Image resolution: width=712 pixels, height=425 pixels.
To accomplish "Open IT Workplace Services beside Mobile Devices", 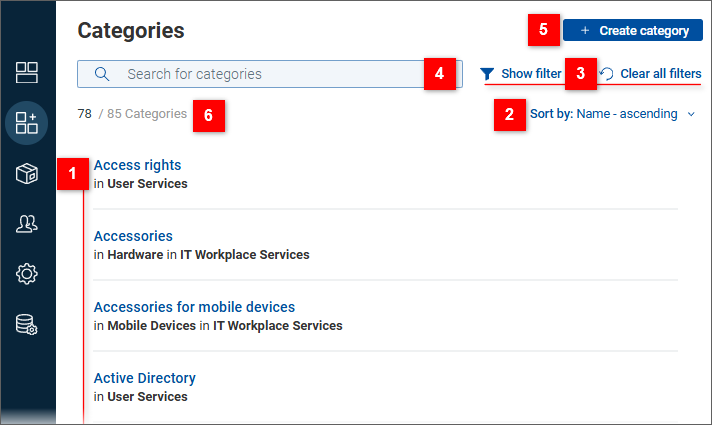I will click(277, 326).
